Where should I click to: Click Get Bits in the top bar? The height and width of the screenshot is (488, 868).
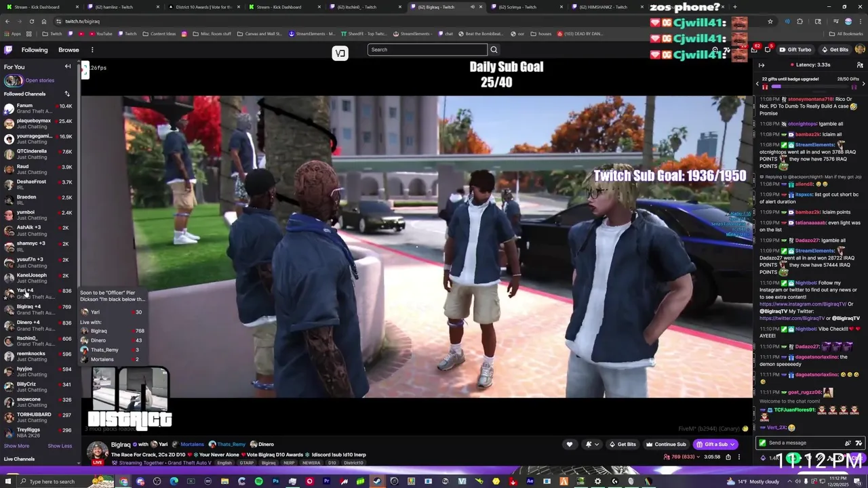835,49
